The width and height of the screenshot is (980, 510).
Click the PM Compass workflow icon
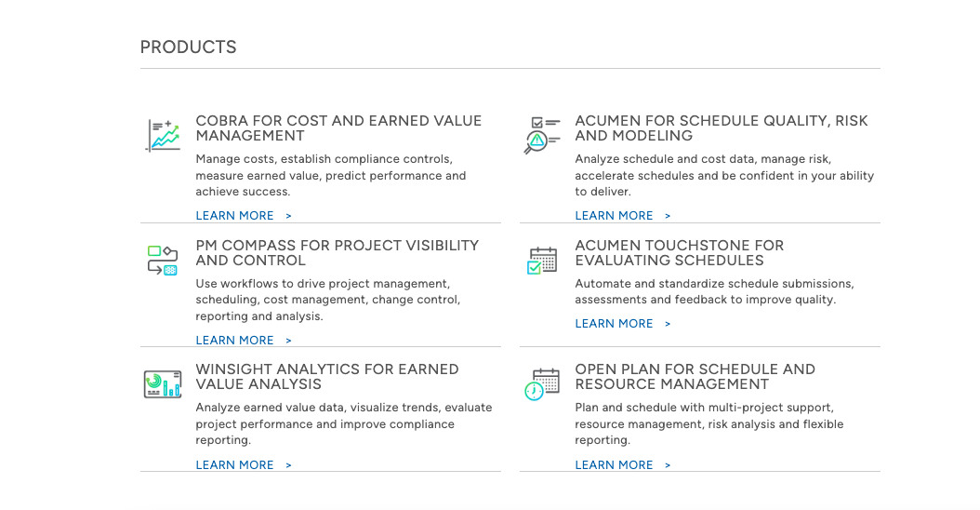[163, 261]
